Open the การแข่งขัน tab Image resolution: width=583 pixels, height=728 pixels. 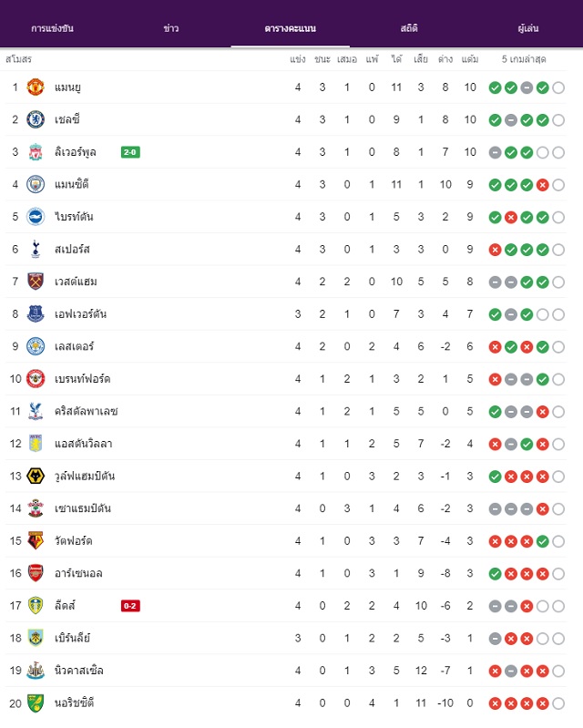(53, 28)
